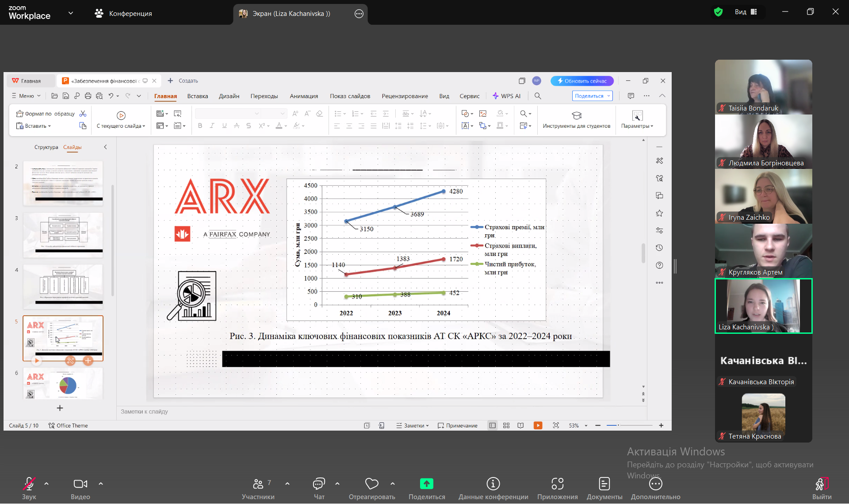The width and height of the screenshot is (849, 504).
Task: Unmute microphone with Звук icon
Action: (x=29, y=484)
